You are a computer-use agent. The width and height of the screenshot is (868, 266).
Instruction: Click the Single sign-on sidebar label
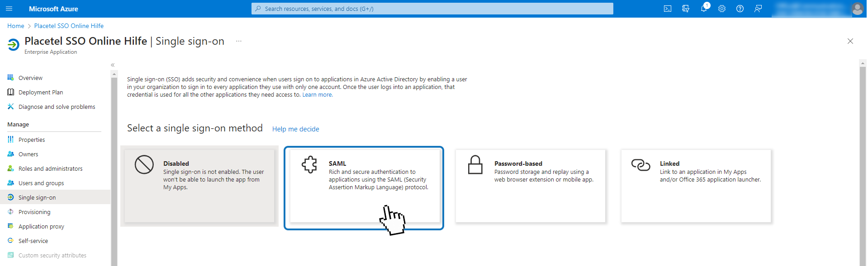click(37, 197)
